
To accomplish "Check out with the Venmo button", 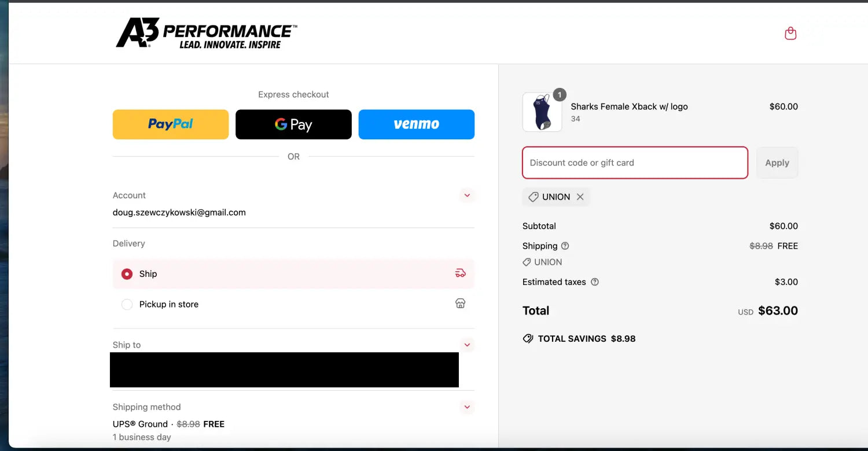I will click(417, 124).
